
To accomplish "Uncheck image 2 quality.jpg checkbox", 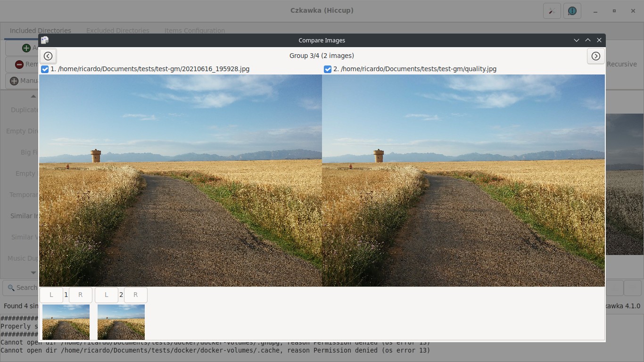I will pos(328,69).
